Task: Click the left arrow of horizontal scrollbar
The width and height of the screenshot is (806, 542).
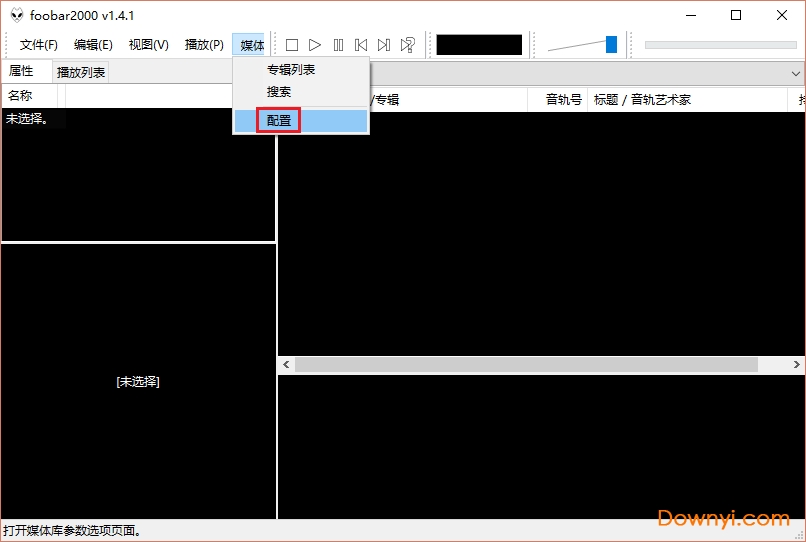Action: click(286, 365)
